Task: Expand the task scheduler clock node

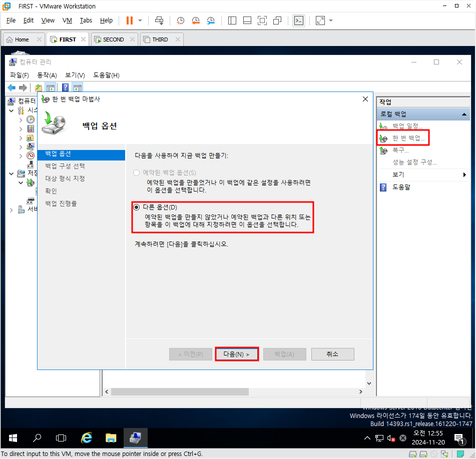Action: click(x=21, y=120)
